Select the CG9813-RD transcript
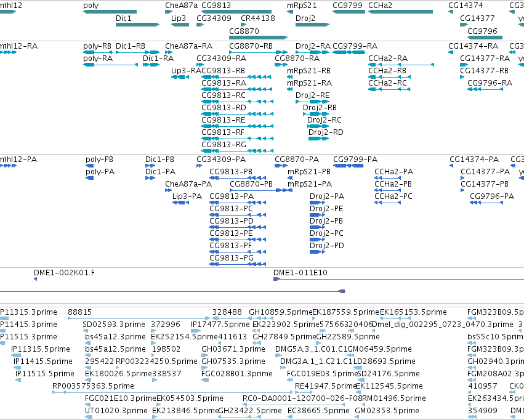524x420 pixels. pyautogui.click(x=237, y=114)
